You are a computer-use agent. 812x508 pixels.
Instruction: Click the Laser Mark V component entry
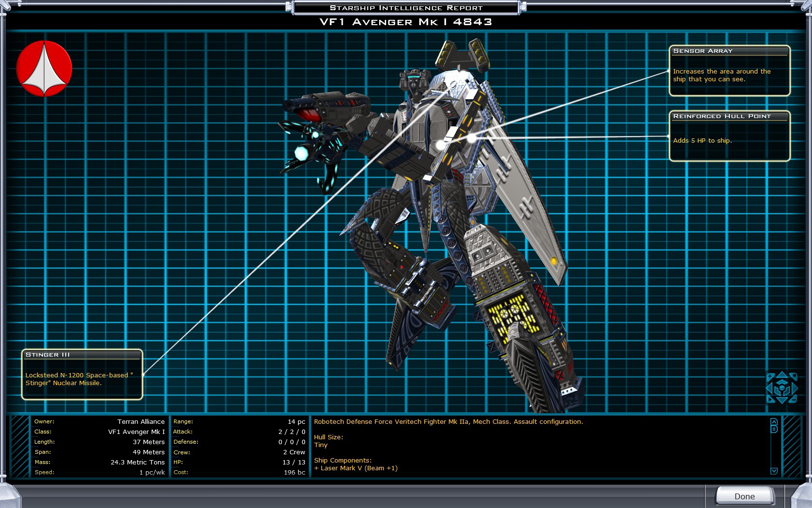[x=355, y=468]
